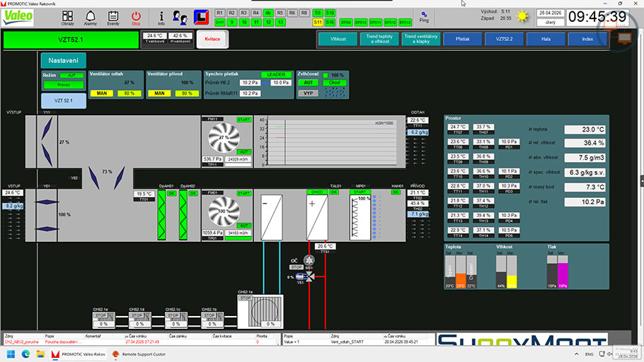Image resolution: width=644 pixels, height=362 pixels.
Task: Go to the Hala screen tab
Action: 546,40
